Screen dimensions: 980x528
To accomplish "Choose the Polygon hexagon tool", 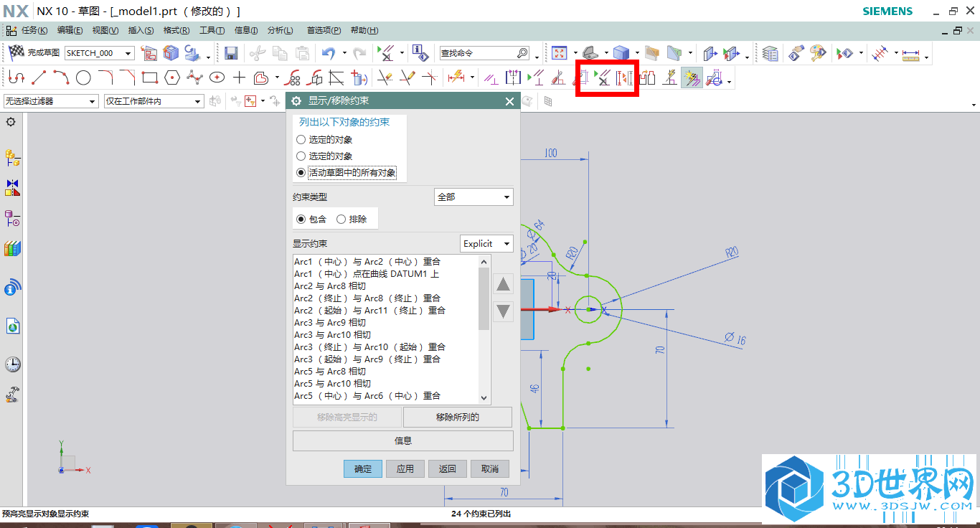I will [x=171, y=77].
